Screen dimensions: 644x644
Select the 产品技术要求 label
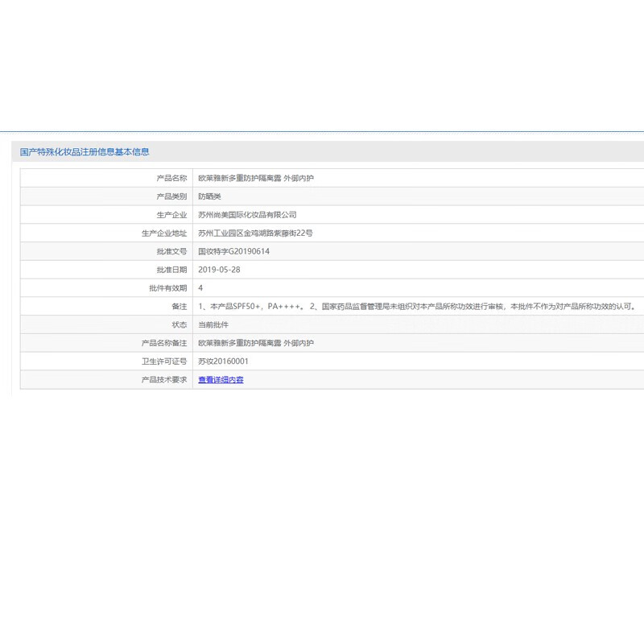coord(164,380)
